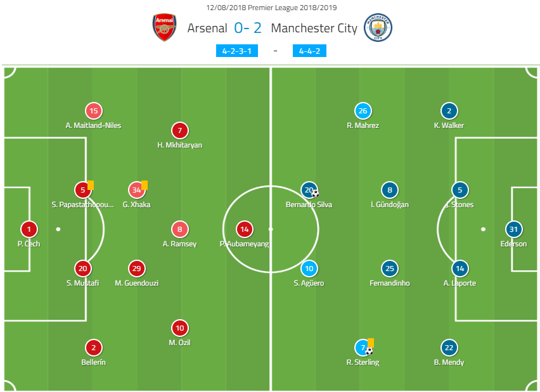540x392 pixels.
Task: Click the Manchester City club crest
Action: point(378,27)
